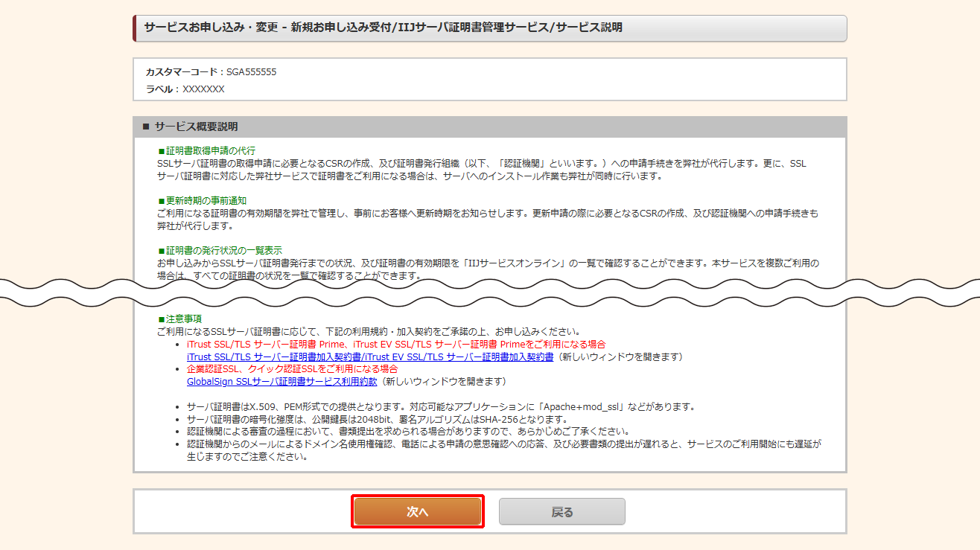The width and height of the screenshot is (980, 550).
Task: Click the サービスお申し込み・変更 page title bar
Action: point(489,28)
